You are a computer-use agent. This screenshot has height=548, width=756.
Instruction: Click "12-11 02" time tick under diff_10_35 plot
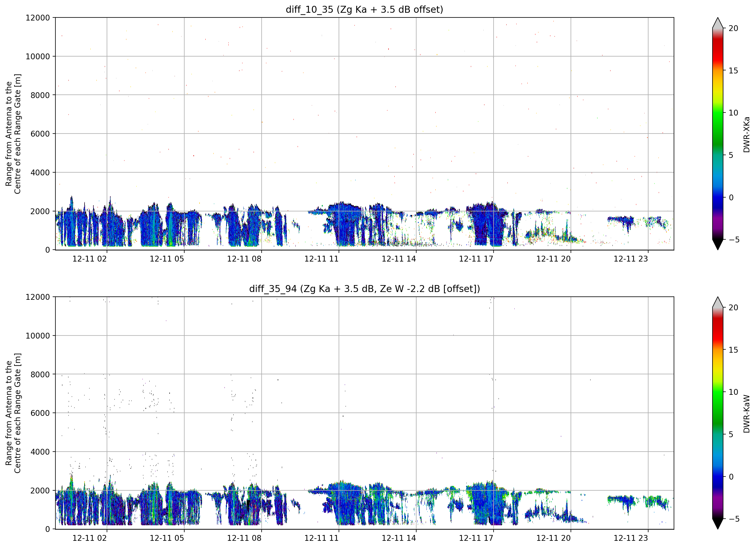pos(90,259)
